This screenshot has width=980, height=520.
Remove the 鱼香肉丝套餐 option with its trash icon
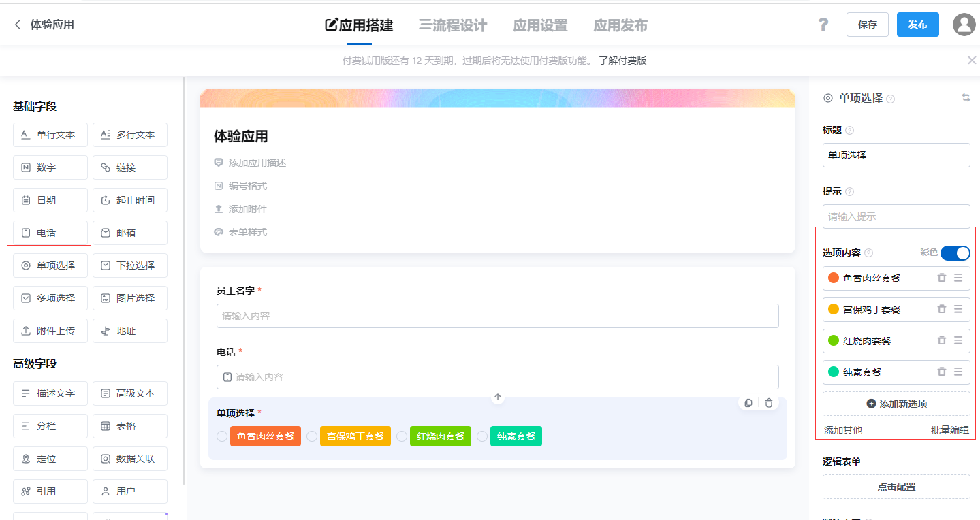click(942, 278)
